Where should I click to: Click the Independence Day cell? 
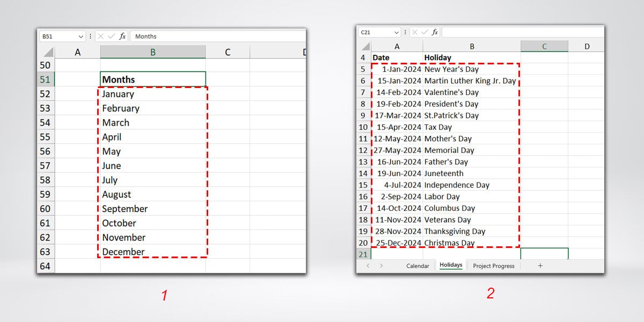click(472, 185)
